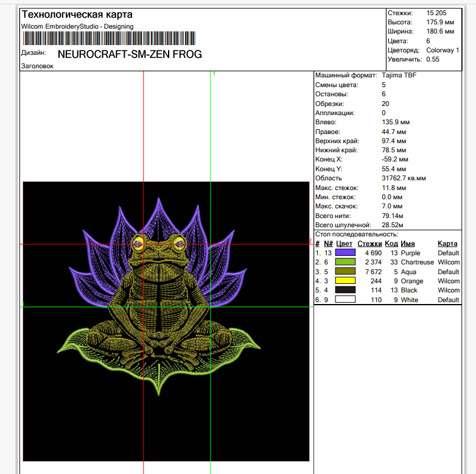
Task: Select the Black thread color swatch
Action: click(x=345, y=291)
